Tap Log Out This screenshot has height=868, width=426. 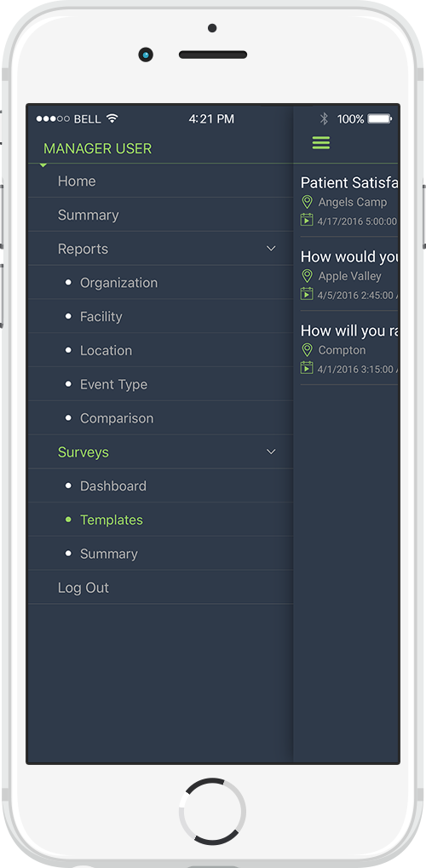tap(161, 588)
